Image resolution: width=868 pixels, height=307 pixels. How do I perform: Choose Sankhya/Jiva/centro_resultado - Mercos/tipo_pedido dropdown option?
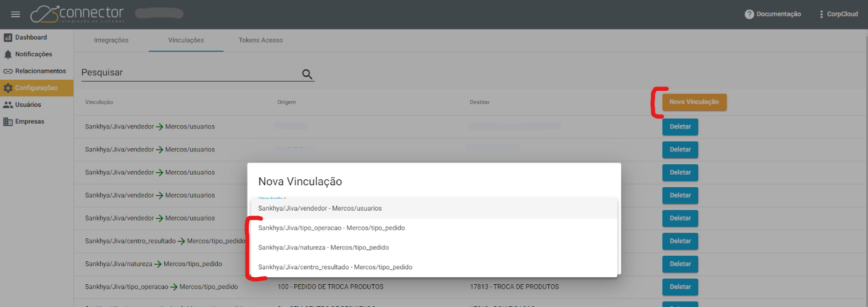tap(434, 267)
